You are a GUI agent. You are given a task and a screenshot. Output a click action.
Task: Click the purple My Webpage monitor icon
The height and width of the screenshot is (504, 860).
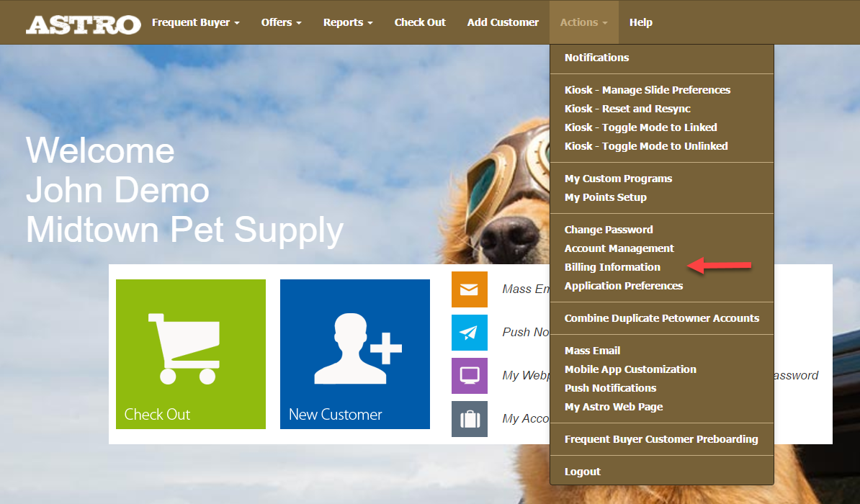coord(470,376)
